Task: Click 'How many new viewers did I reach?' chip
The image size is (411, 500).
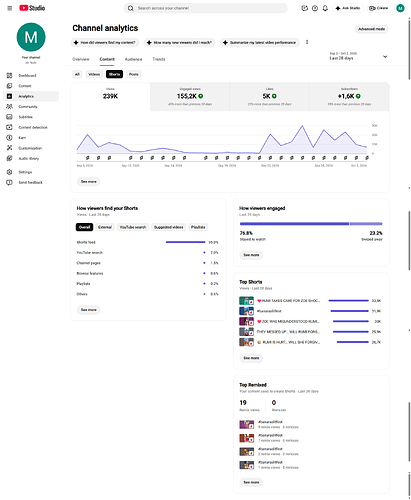Action: [179, 42]
